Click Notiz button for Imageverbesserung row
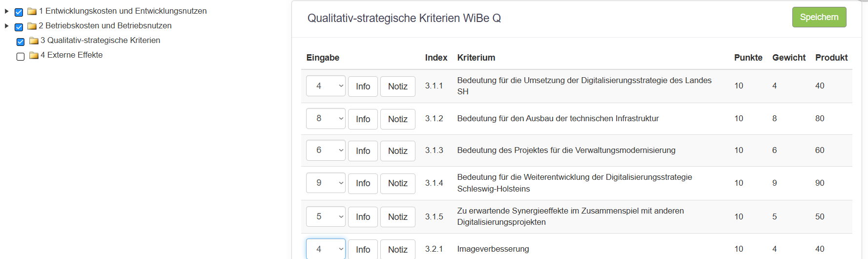Screen dimensions: 868x259 [397, 249]
